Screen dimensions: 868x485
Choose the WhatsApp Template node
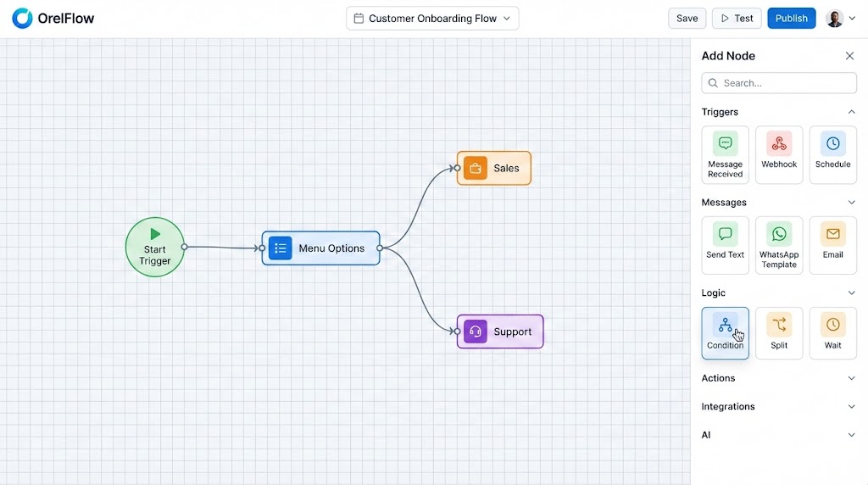pos(778,244)
